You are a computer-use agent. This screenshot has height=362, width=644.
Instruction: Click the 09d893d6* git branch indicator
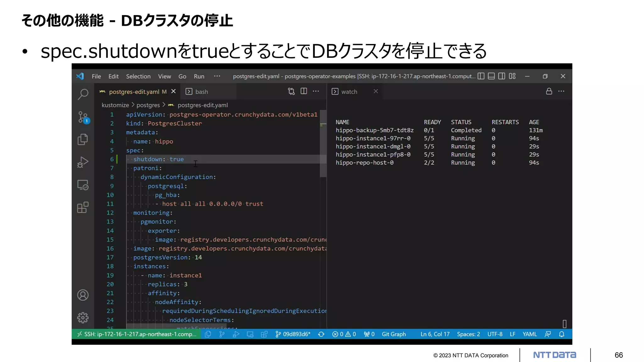pos(293,334)
